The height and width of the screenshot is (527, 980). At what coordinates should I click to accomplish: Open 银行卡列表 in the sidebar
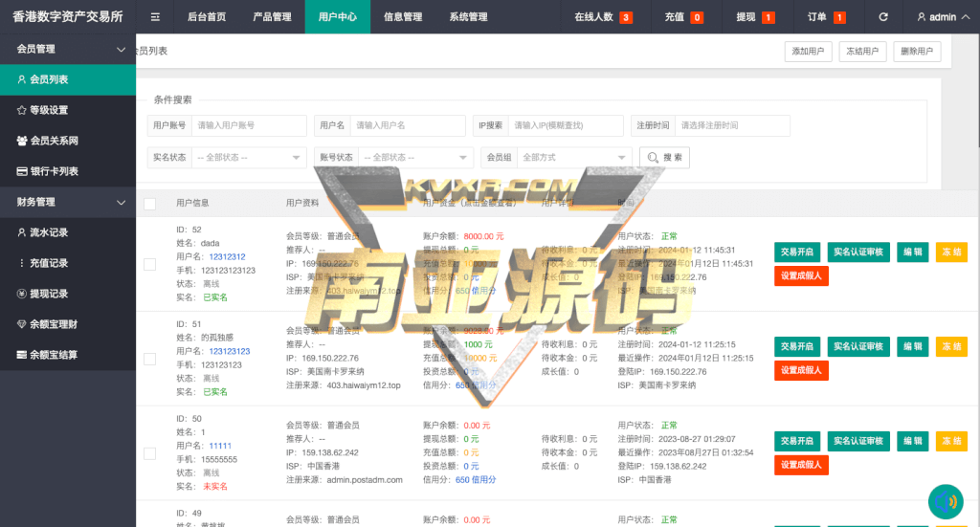(68, 171)
